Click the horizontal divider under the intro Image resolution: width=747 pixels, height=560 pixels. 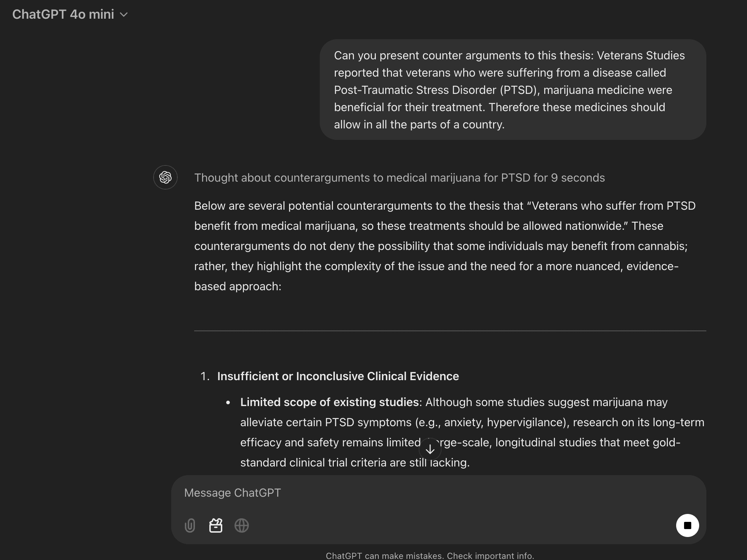(450, 331)
